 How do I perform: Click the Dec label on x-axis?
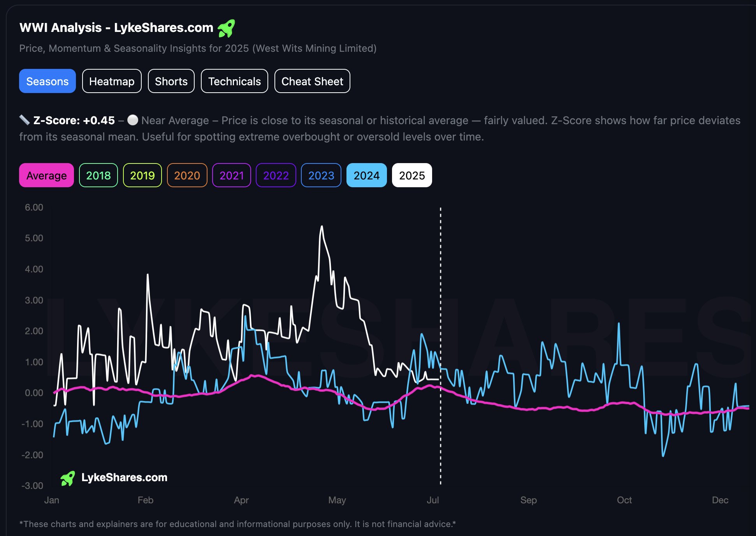point(720,500)
